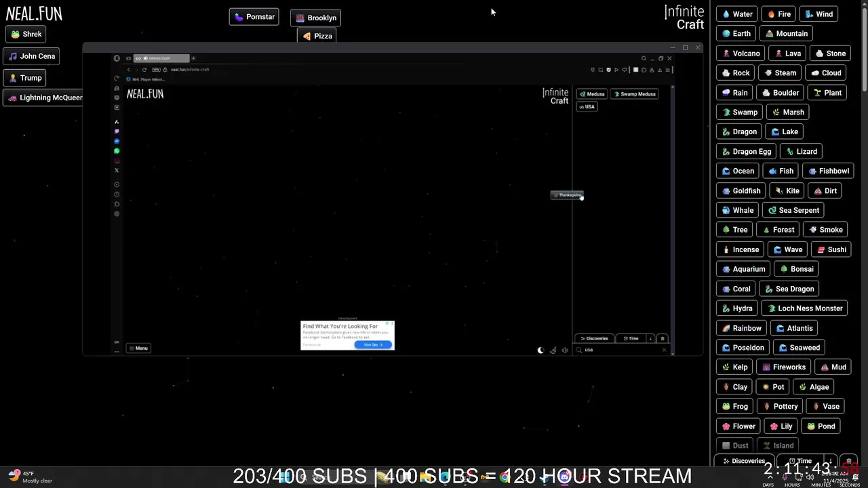Reload the page in inner browser
The width and height of the screenshot is (868, 488).
(144, 70)
